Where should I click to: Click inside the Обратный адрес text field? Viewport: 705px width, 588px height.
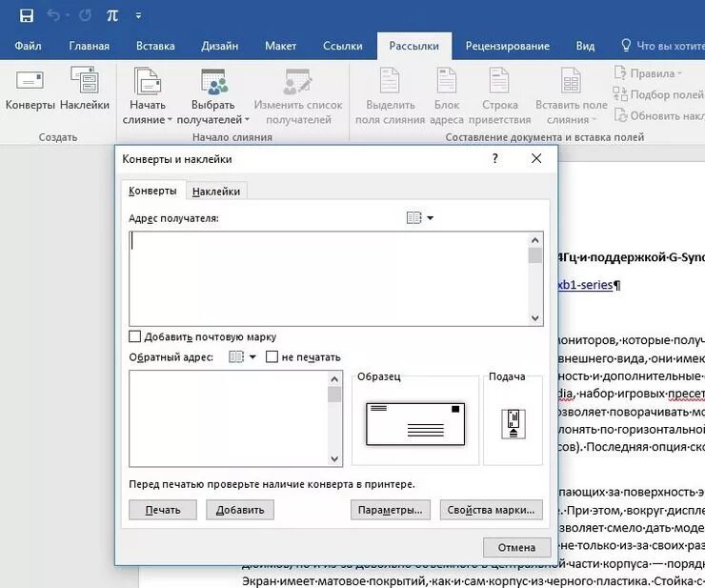coord(229,418)
